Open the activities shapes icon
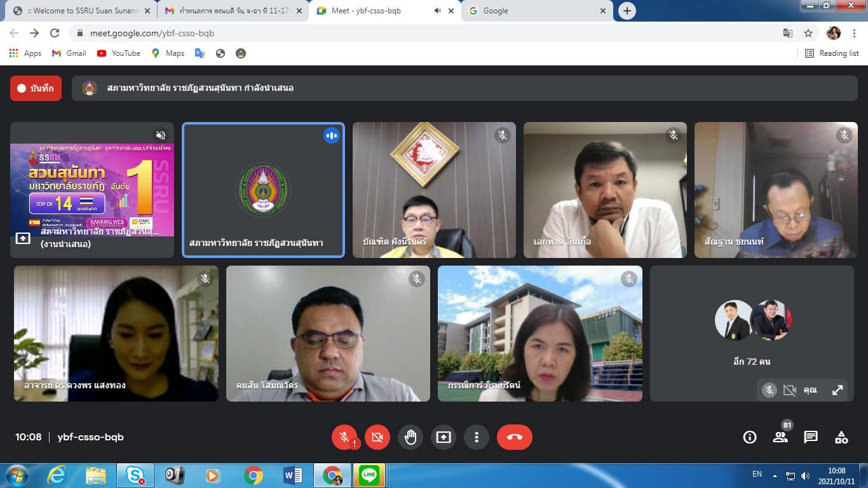 point(841,437)
